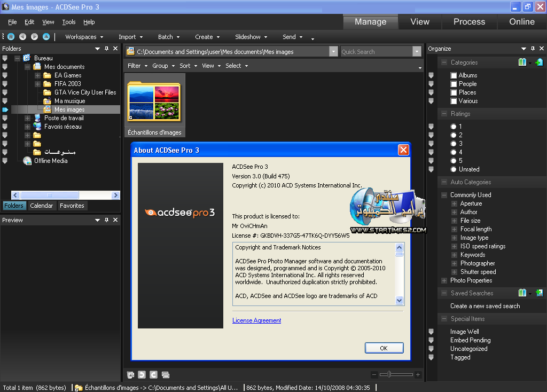Close the Folders panel
Image resolution: width=547 pixels, height=392 pixels.
click(115, 49)
